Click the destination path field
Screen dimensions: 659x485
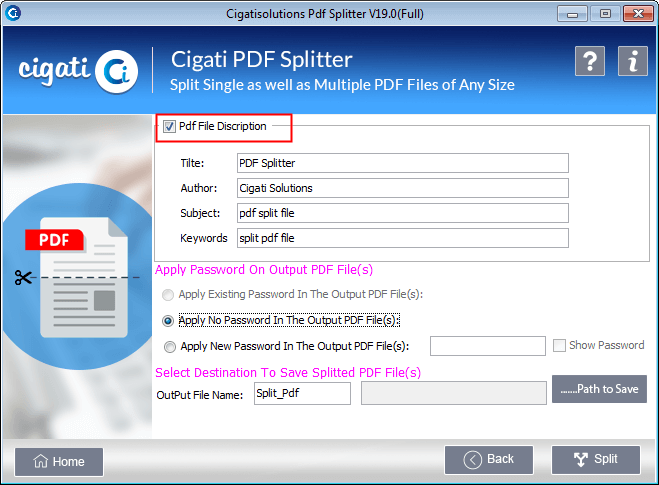(453, 393)
